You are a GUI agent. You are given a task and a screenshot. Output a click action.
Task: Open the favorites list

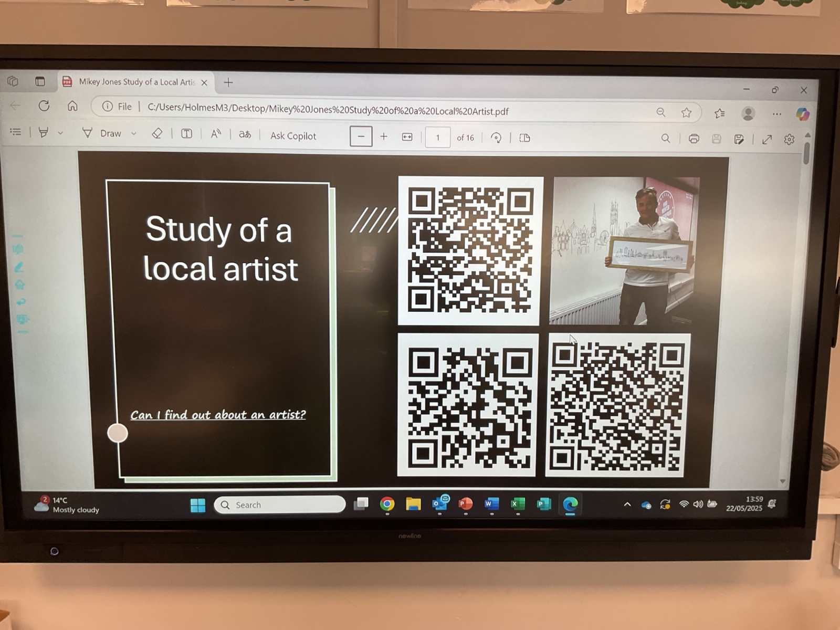click(720, 113)
